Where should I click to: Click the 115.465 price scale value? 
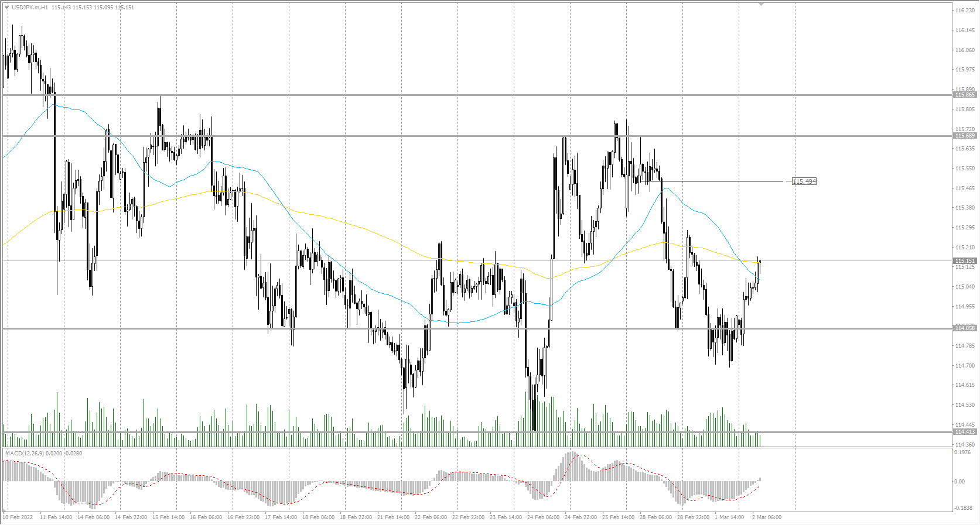click(x=965, y=188)
